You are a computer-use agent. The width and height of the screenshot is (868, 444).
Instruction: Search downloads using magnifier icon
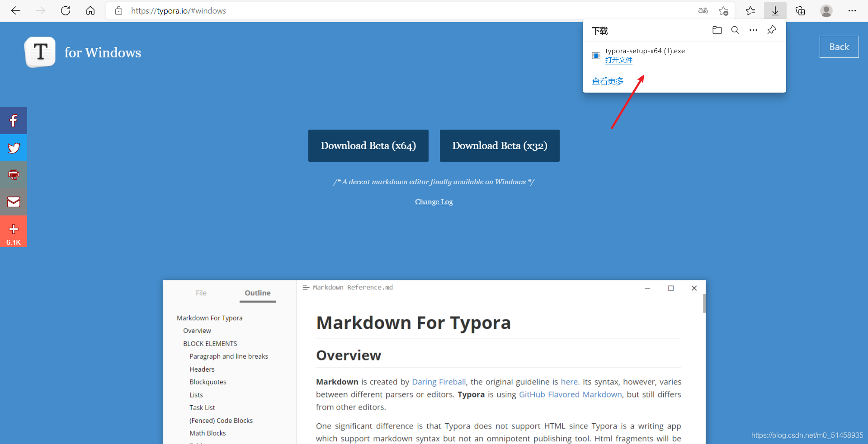735,30
